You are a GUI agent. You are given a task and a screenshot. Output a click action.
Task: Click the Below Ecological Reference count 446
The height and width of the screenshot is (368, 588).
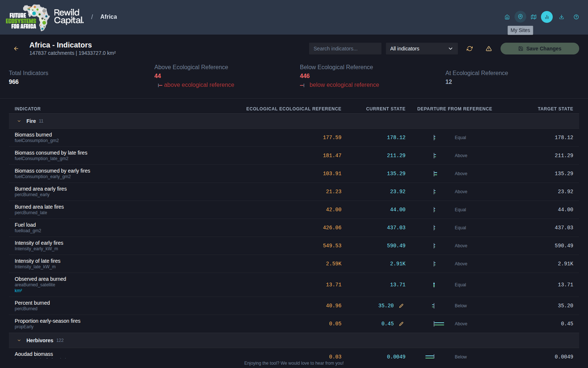(304, 76)
